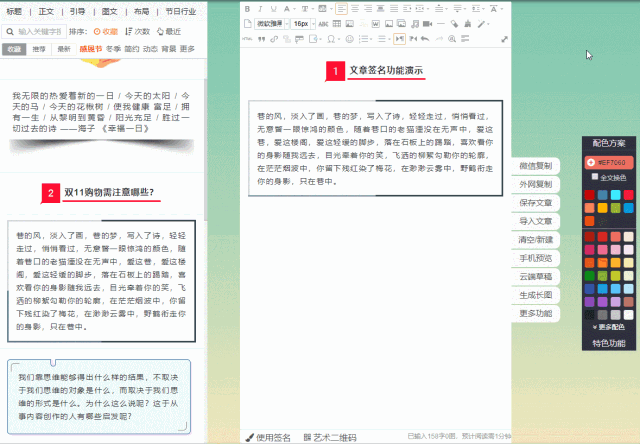This screenshot has height=444, width=640.
Task: Toggle the highlighted paragraph direction button
Action: 399,39
